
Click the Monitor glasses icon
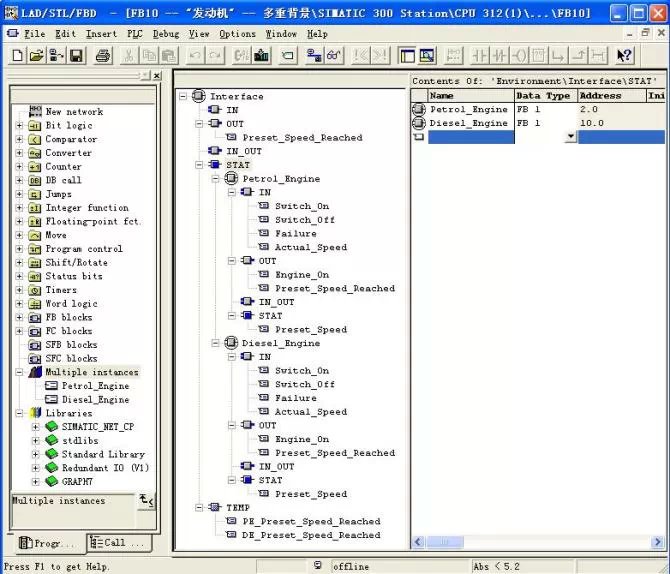[334, 56]
